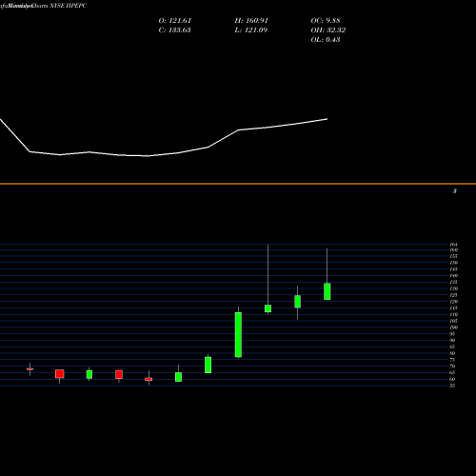Screen dimensions: 476x476
Task: Select the widest red candle near 65
Action: tap(60, 374)
